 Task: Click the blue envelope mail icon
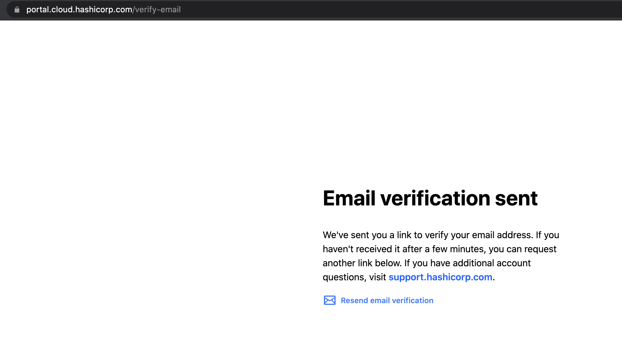click(x=329, y=300)
